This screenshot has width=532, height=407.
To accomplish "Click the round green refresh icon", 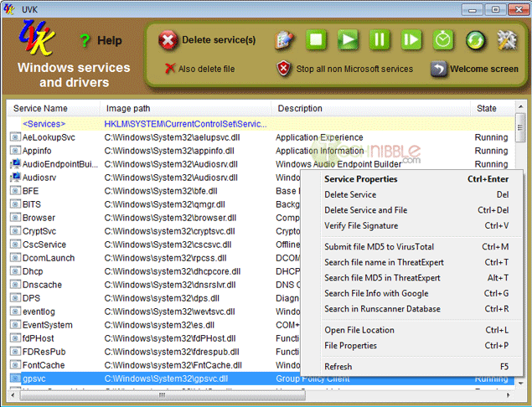I will point(475,40).
